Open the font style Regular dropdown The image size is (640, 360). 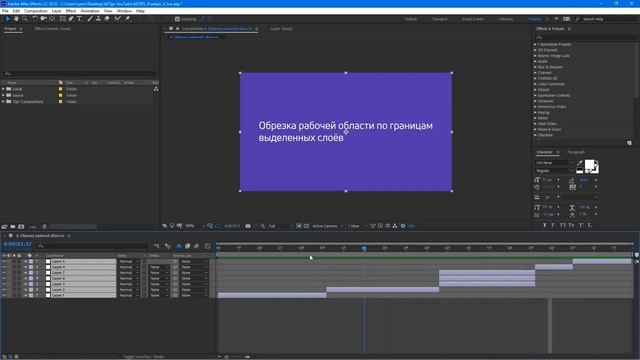[x=554, y=171]
